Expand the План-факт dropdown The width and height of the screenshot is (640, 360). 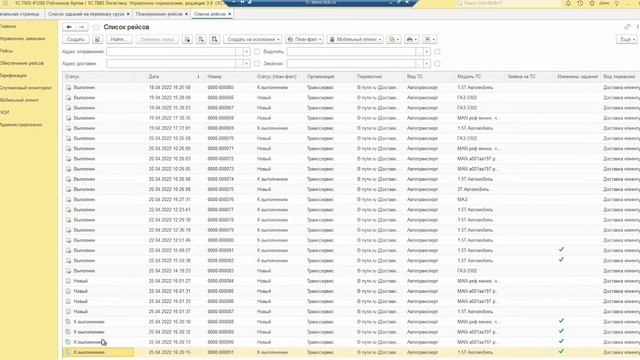click(304, 39)
